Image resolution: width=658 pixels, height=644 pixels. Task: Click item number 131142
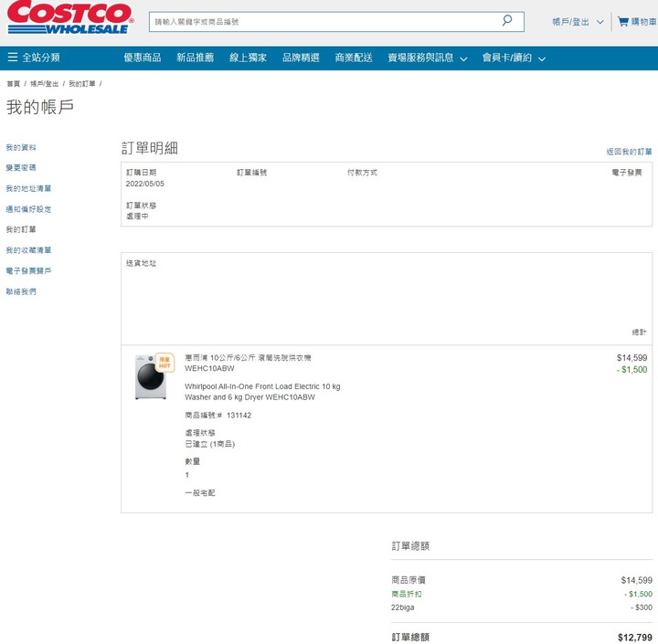coord(239,416)
